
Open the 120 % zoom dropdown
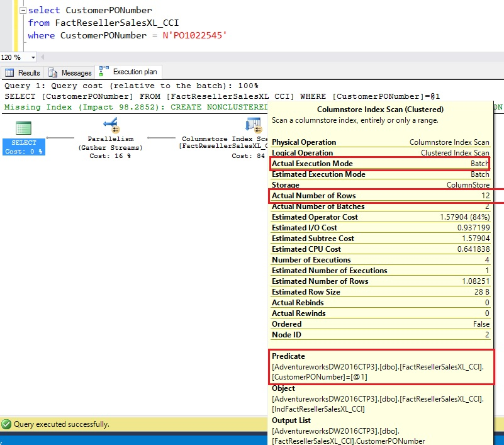point(34,57)
